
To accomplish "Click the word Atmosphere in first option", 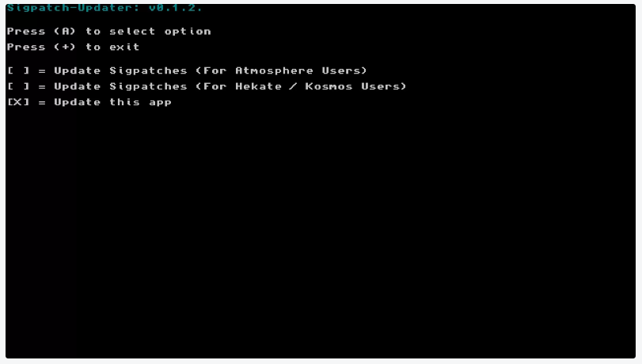I will point(274,71).
